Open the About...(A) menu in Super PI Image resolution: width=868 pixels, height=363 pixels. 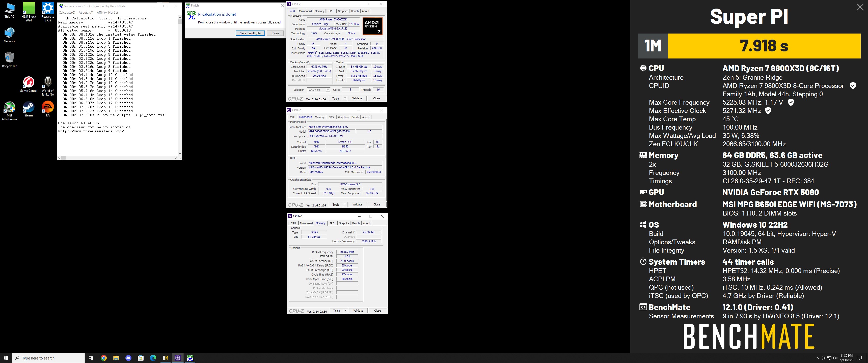coord(86,12)
